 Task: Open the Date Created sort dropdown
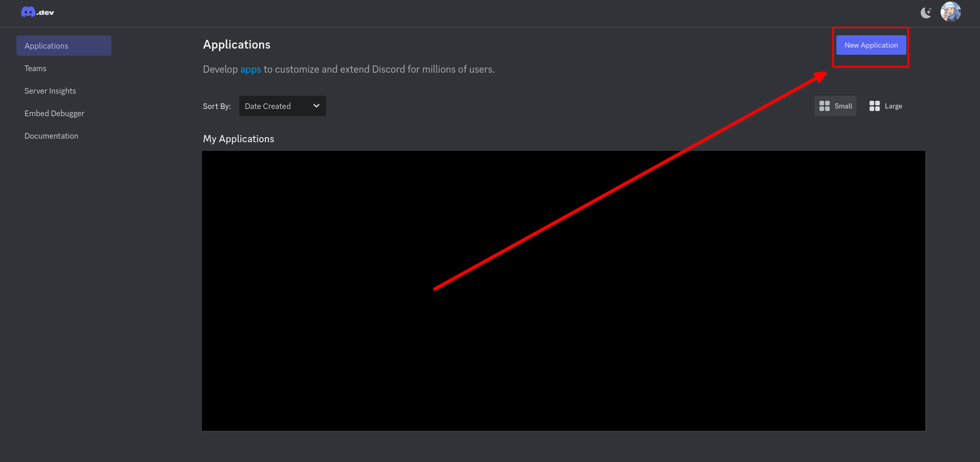point(282,106)
